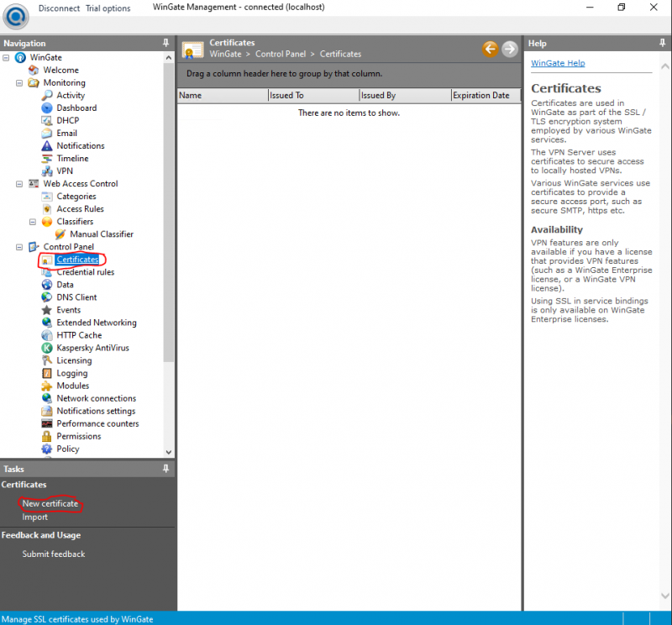Image resolution: width=672 pixels, height=625 pixels.
Task: Open the WinGate Help link
Action: click(558, 64)
